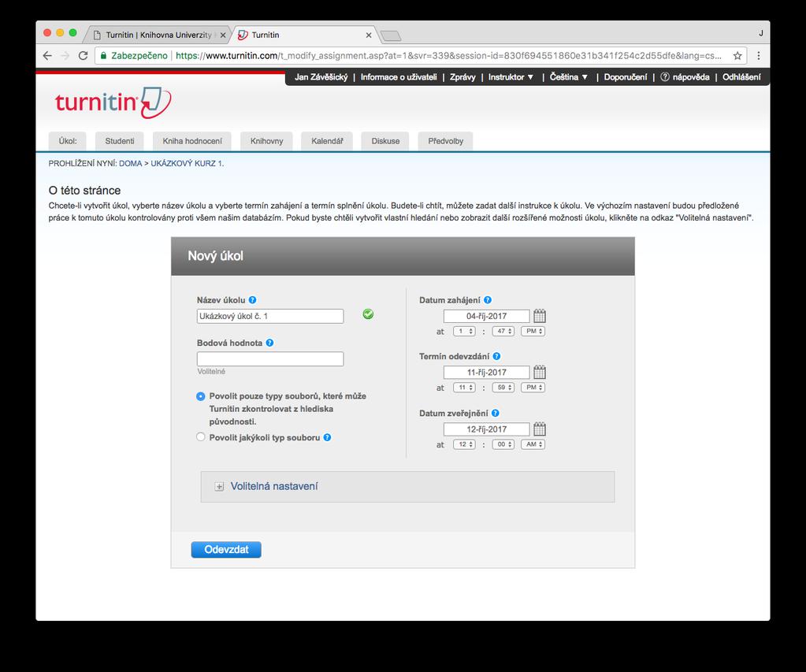The height and width of the screenshot is (672, 806).
Task: Open calendar picker for Datum zveřejnění
Action: coord(539,429)
